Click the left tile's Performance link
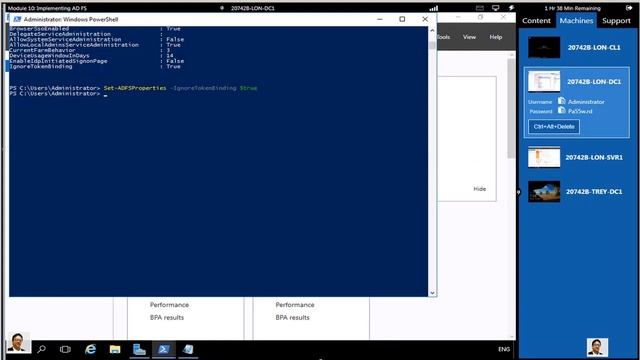 pyautogui.click(x=169, y=305)
